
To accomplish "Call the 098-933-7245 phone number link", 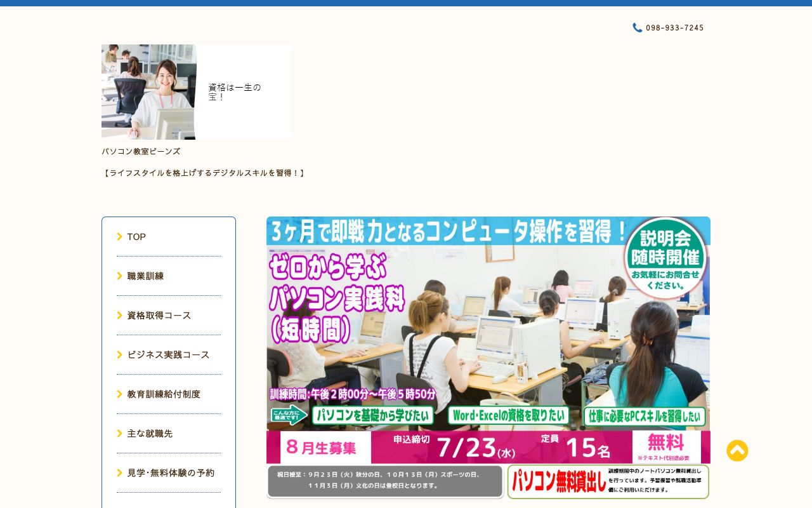I will tap(674, 27).
